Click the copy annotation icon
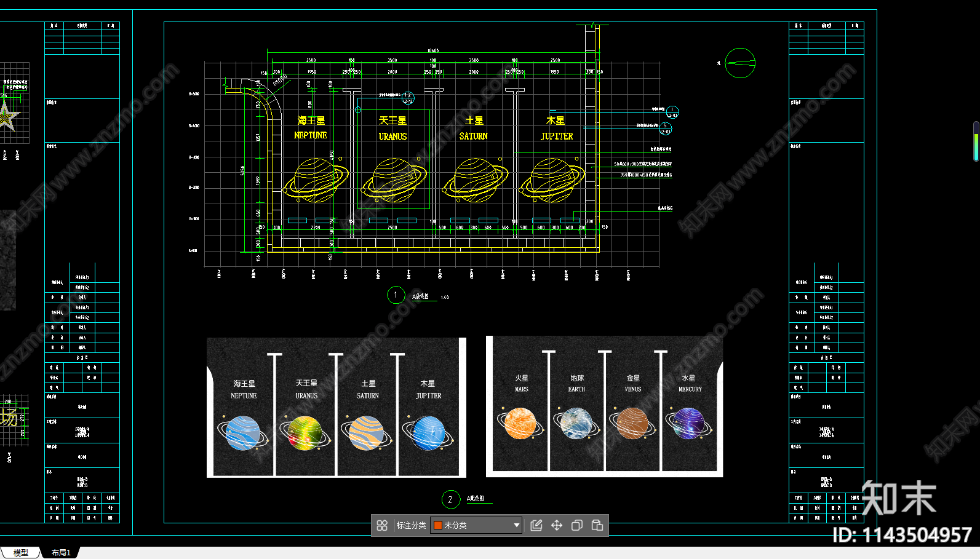Image resolution: width=980 pixels, height=559 pixels. 577,525
